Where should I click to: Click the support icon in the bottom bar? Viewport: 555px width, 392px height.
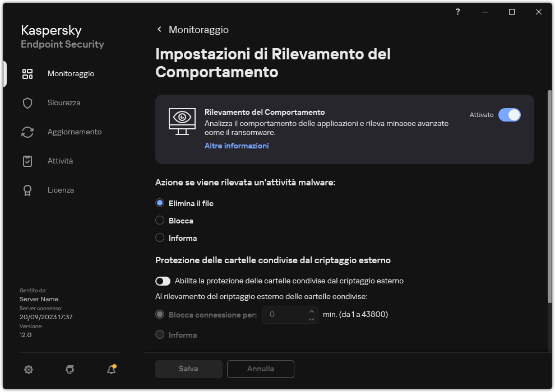click(70, 370)
